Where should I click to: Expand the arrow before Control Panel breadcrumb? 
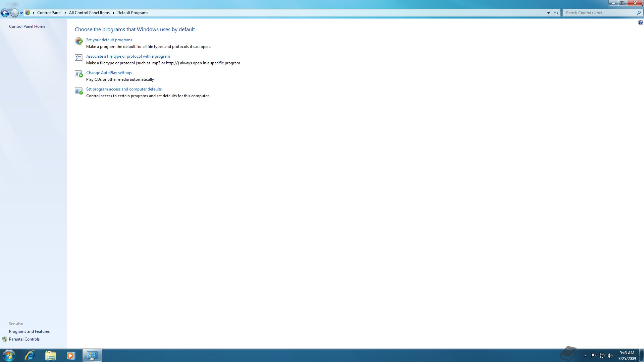[x=34, y=13]
